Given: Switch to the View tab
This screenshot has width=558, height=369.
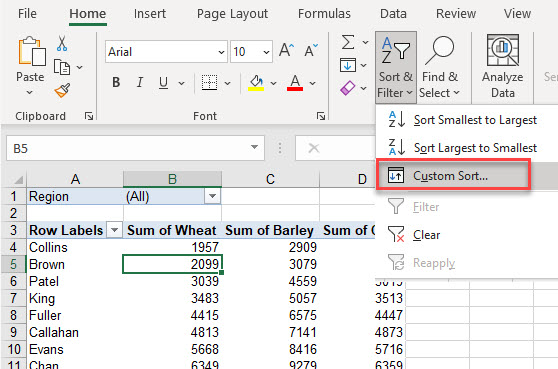Looking at the screenshot, I should (517, 14).
